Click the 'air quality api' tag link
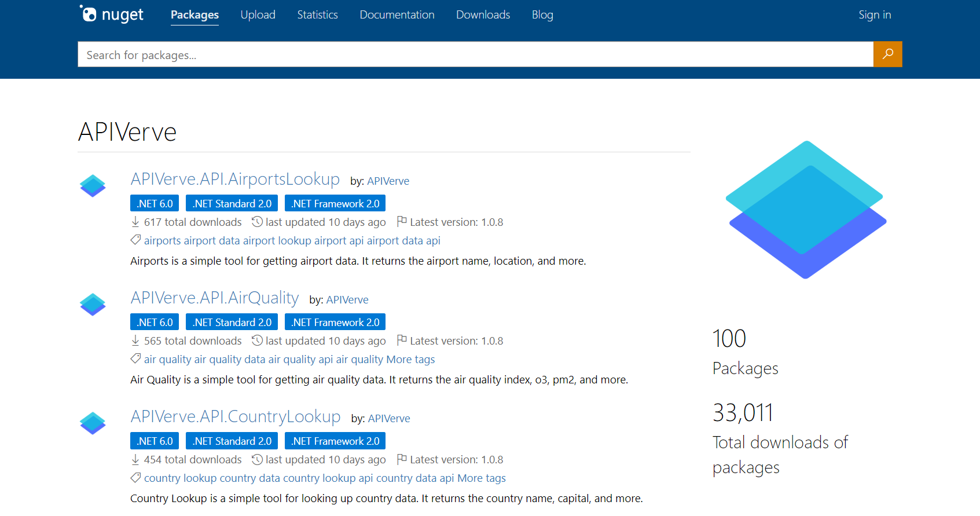This screenshot has height=516, width=980. (300, 359)
